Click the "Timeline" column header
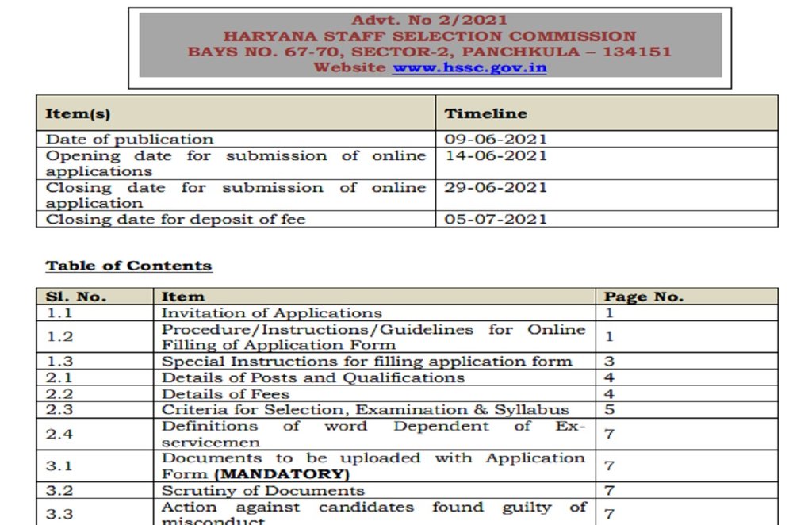The height and width of the screenshot is (525, 812). click(485, 113)
